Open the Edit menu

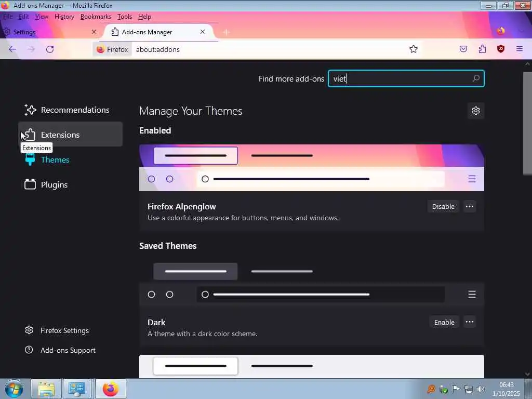pyautogui.click(x=23, y=17)
